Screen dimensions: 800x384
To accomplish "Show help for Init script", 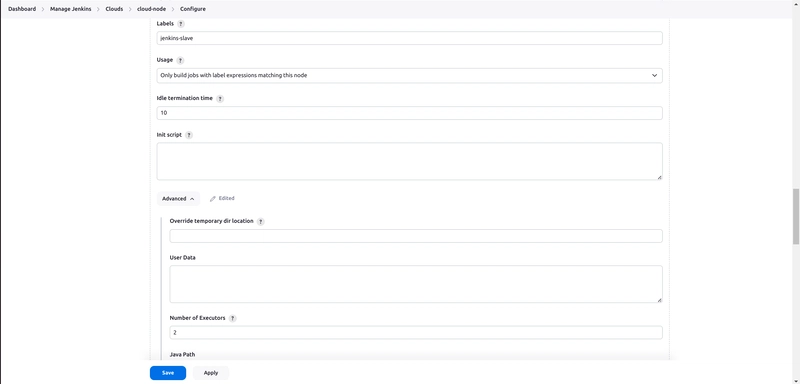I will pos(189,135).
